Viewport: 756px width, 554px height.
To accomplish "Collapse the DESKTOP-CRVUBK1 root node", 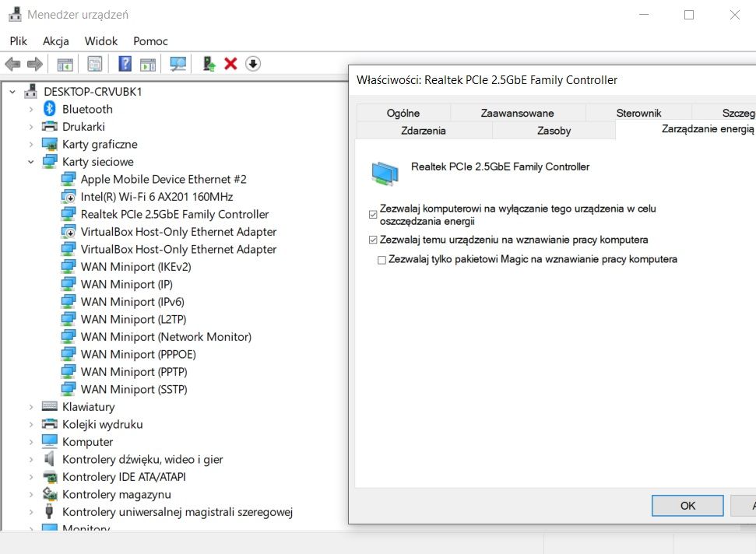I will tap(13, 92).
